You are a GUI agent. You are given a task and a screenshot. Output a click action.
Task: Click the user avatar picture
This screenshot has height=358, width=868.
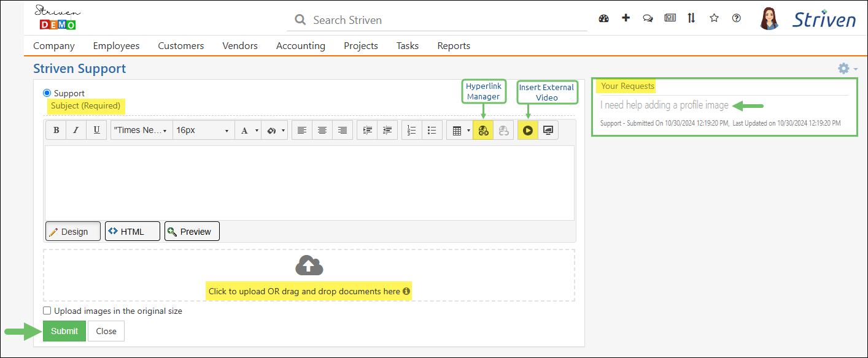(769, 19)
